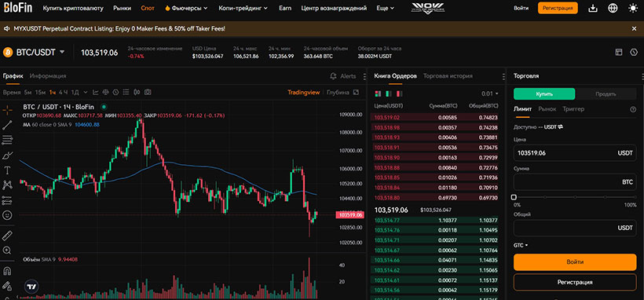644x300 pixels.
Task: Select the trend line drawing tool
Action: (x=7, y=126)
